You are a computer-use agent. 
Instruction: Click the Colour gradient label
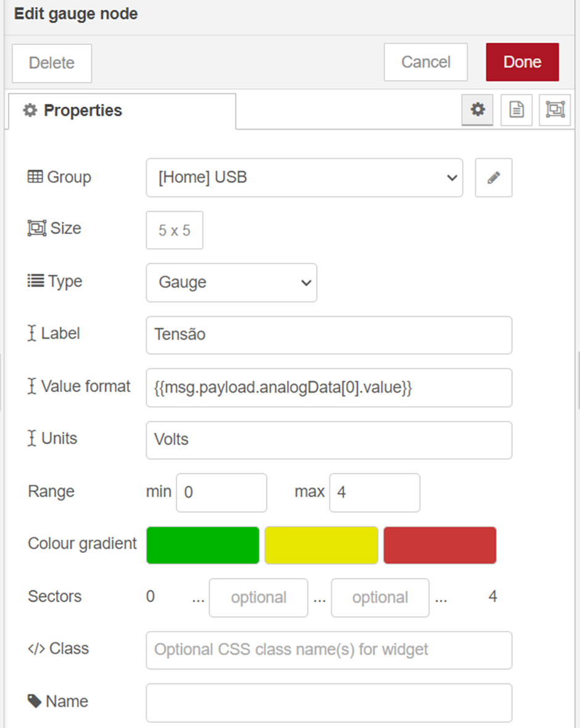[x=82, y=543]
